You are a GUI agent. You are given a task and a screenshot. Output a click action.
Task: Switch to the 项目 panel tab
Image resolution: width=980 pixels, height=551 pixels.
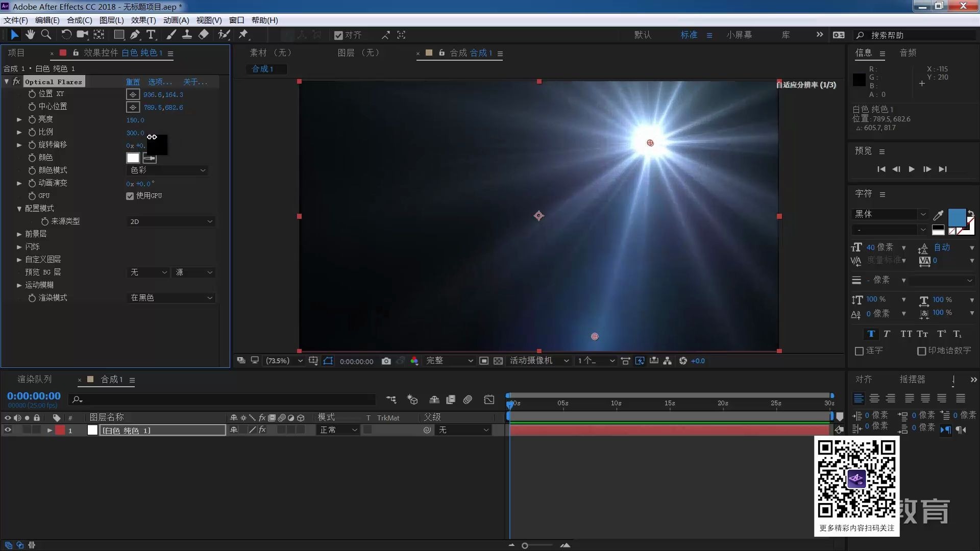point(16,53)
